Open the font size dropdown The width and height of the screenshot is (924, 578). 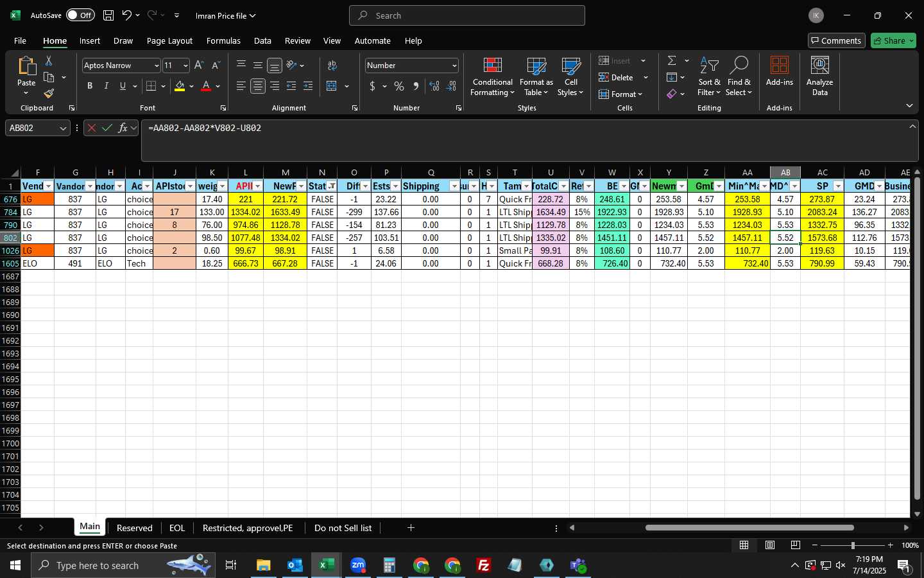tap(185, 66)
